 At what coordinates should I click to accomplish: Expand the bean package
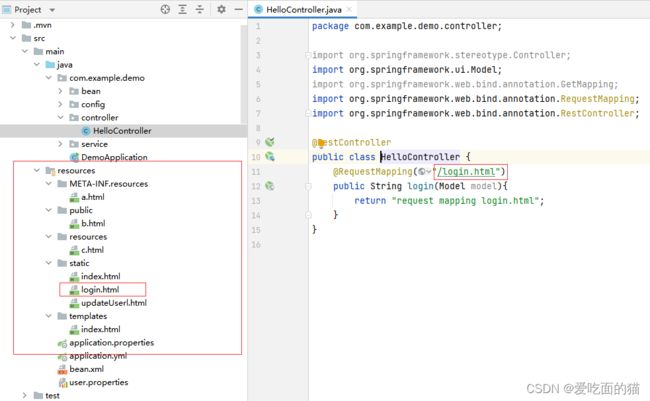[x=61, y=91]
